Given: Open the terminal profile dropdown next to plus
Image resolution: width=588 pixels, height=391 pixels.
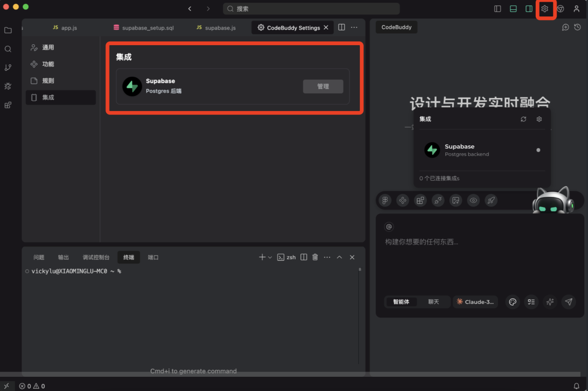Looking at the screenshot, I should pos(269,256).
